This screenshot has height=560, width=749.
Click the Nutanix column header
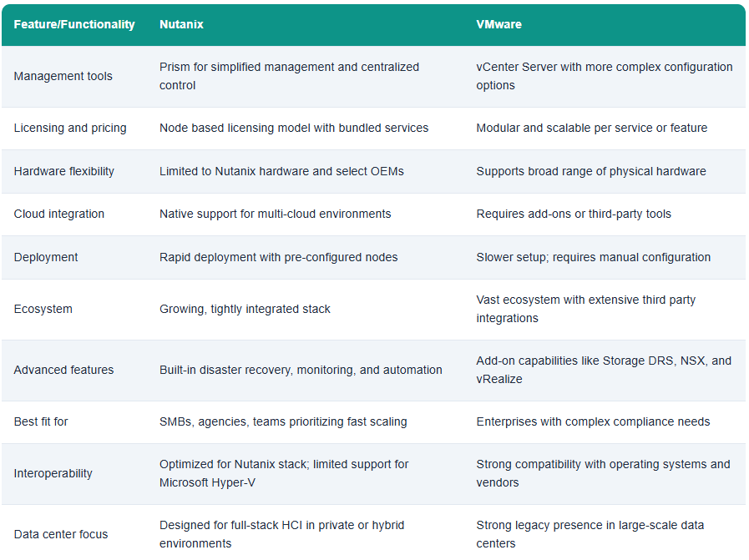[x=181, y=24]
